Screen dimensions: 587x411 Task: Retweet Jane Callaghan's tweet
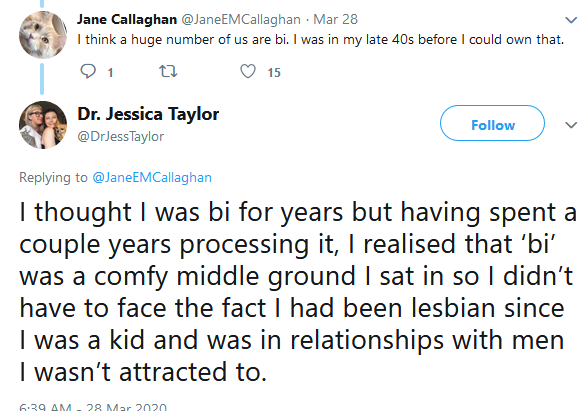[168, 71]
